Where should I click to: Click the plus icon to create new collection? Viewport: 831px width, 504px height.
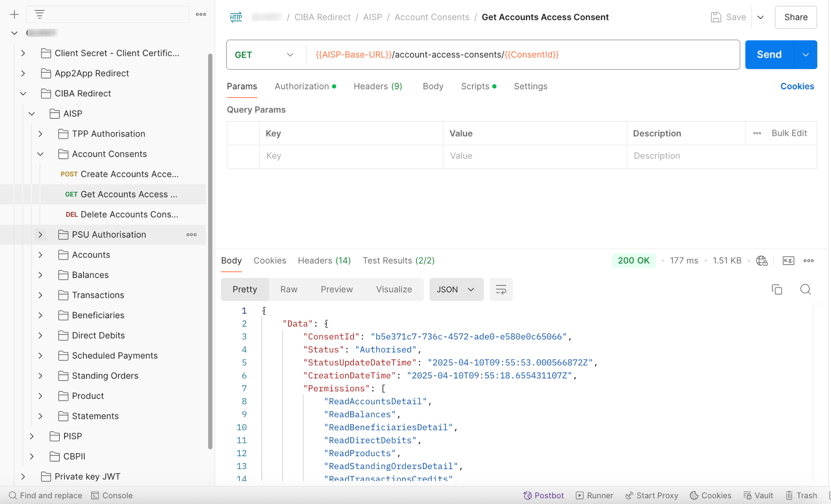click(15, 15)
